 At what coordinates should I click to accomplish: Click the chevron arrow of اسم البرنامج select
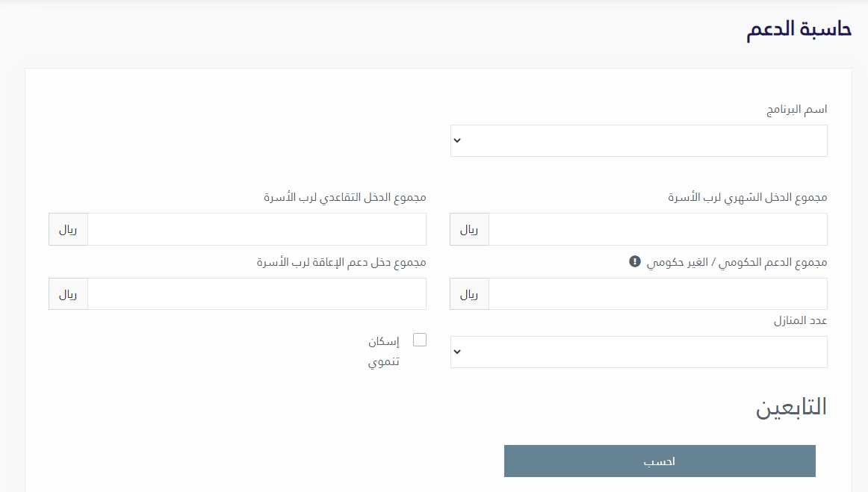click(x=457, y=140)
